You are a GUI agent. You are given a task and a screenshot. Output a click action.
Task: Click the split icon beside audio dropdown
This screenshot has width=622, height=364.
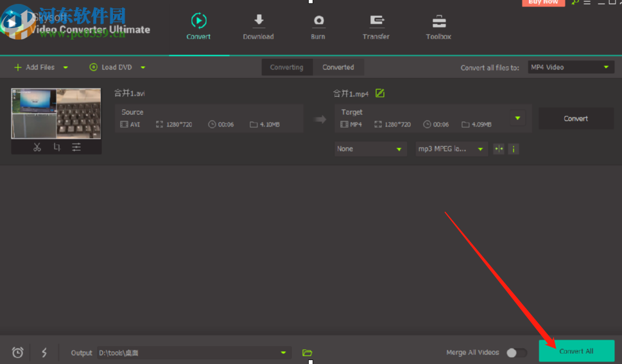(x=499, y=149)
